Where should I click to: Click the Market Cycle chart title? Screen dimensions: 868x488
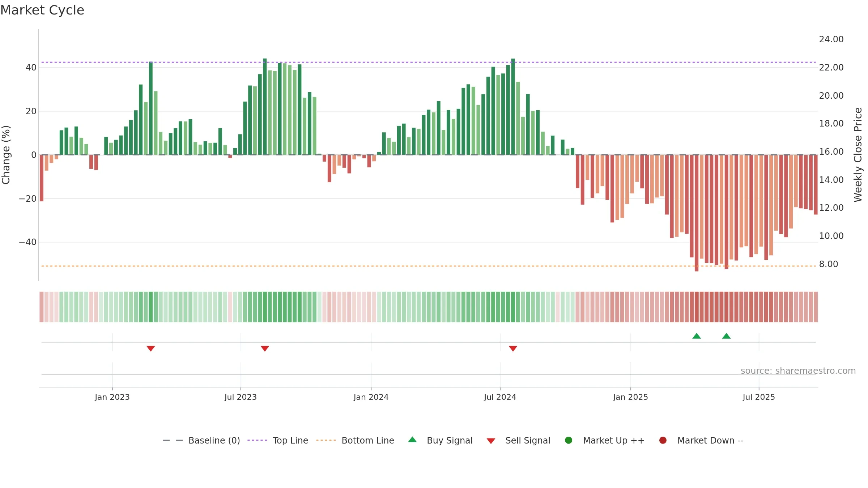[x=42, y=10]
